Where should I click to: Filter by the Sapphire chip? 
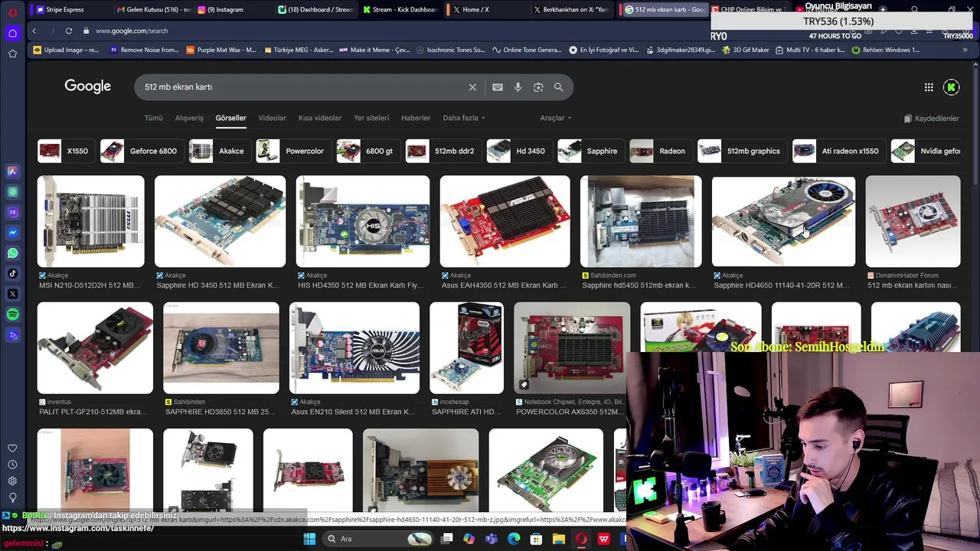coord(590,152)
